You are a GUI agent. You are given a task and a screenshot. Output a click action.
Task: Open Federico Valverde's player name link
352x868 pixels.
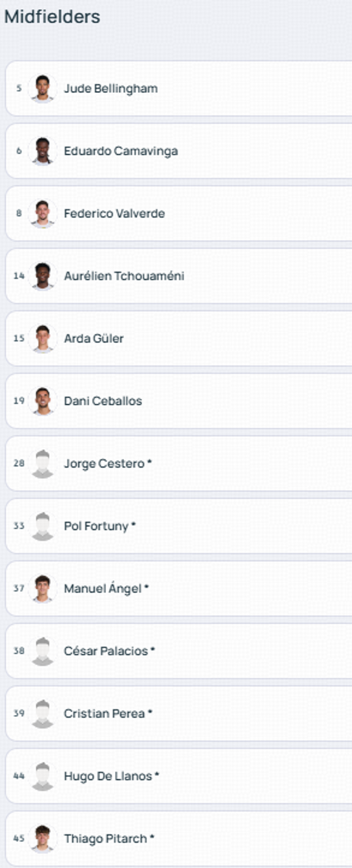tap(114, 214)
